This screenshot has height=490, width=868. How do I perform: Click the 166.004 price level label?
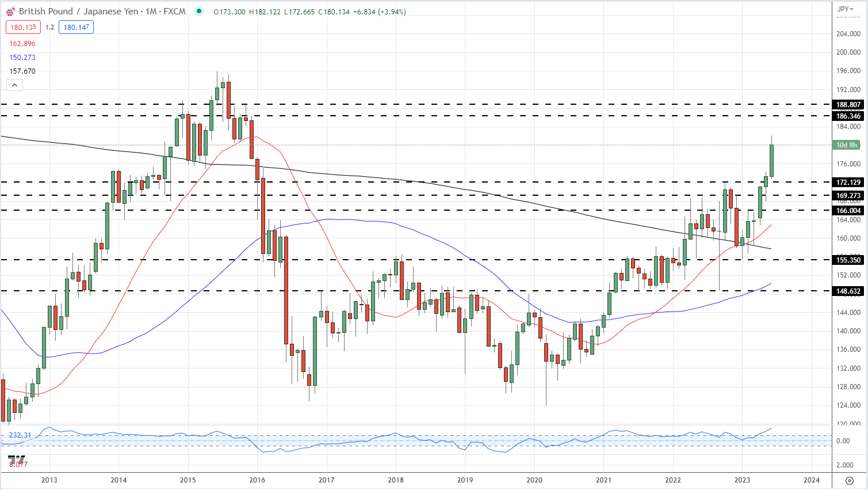click(x=848, y=211)
